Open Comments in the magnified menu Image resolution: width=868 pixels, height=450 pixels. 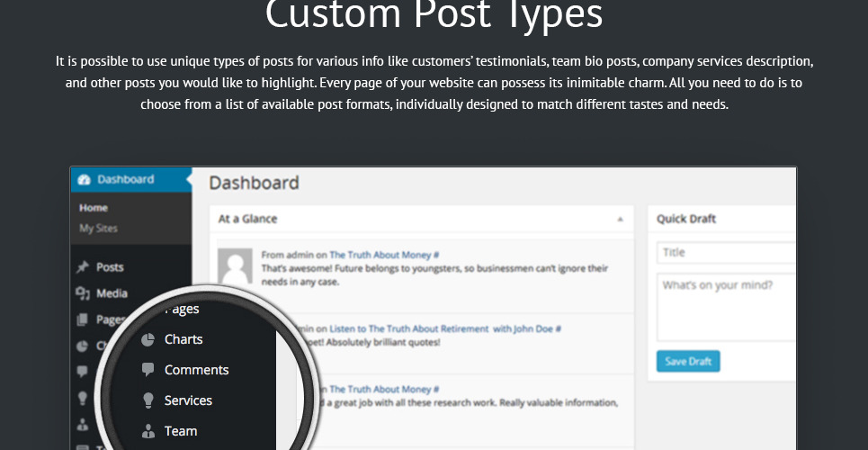[196, 370]
